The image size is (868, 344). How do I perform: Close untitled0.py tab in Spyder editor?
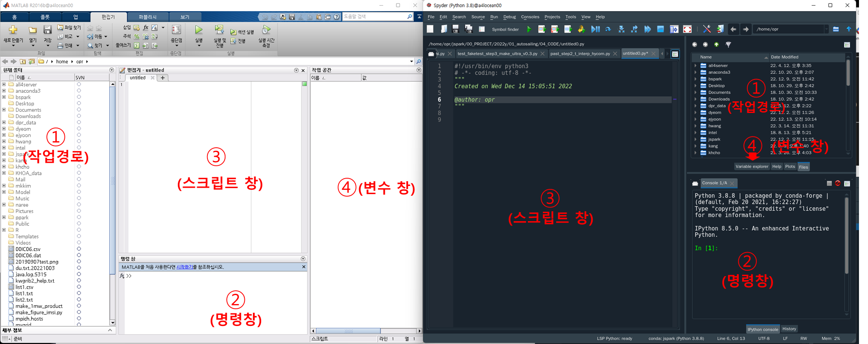653,54
